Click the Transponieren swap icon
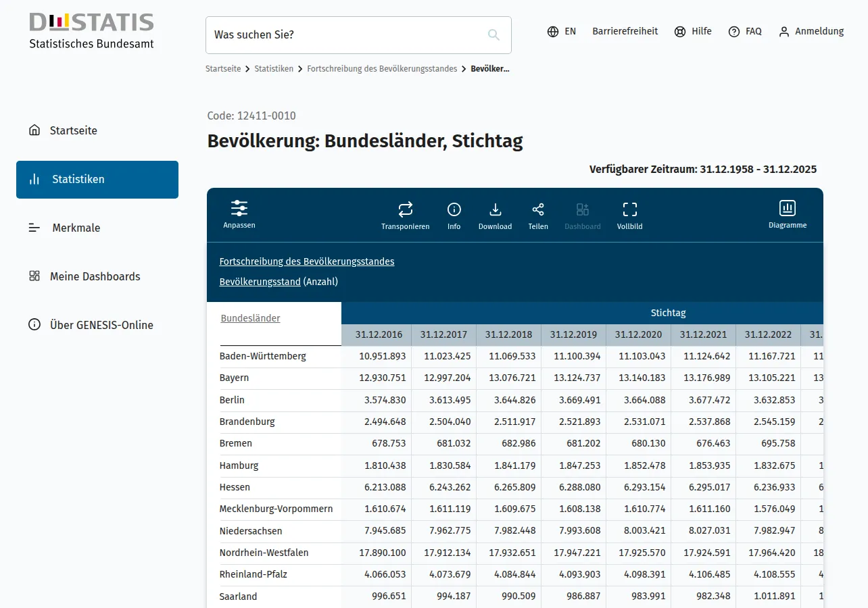Viewport: 868px width, 608px height. tap(406, 209)
